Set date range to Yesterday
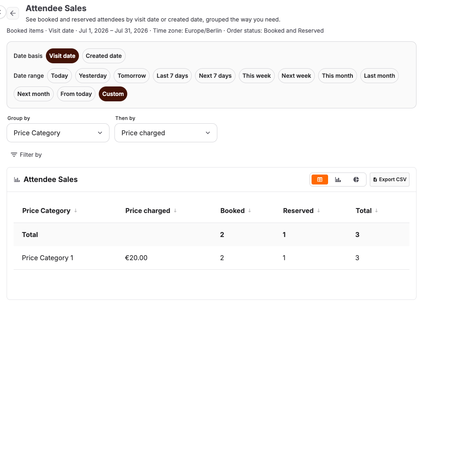Viewport: 476px width, 455px height. [x=93, y=76]
